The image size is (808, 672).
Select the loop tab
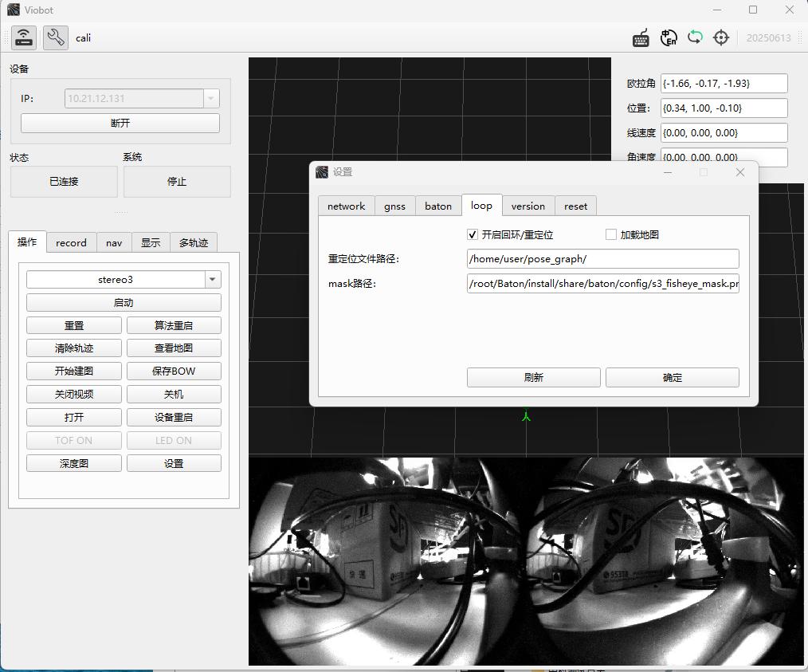pyautogui.click(x=482, y=205)
